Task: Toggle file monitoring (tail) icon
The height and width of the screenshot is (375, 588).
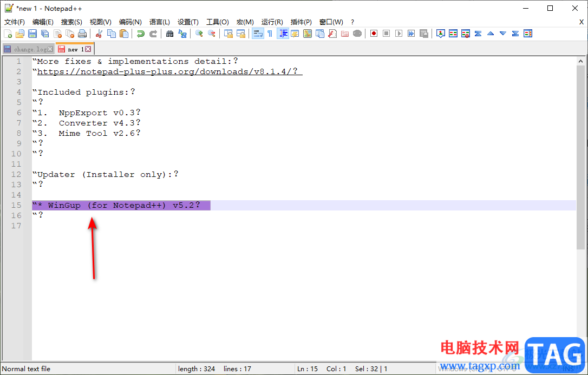Action: point(357,34)
